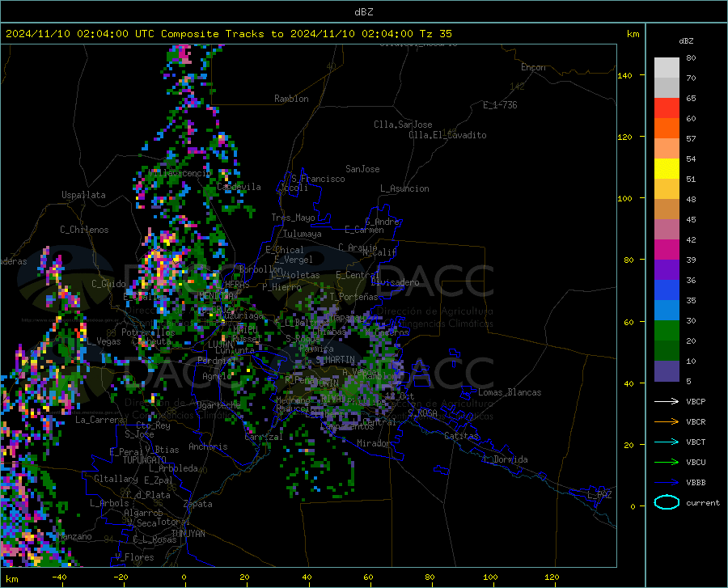Click the C_Chilenos map label

pyautogui.click(x=84, y=230)
